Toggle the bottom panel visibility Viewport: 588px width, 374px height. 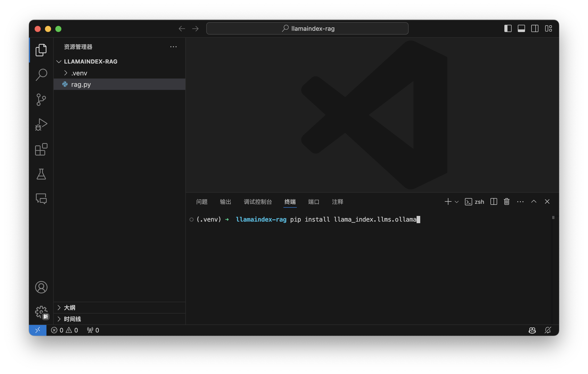coord(521,29)
